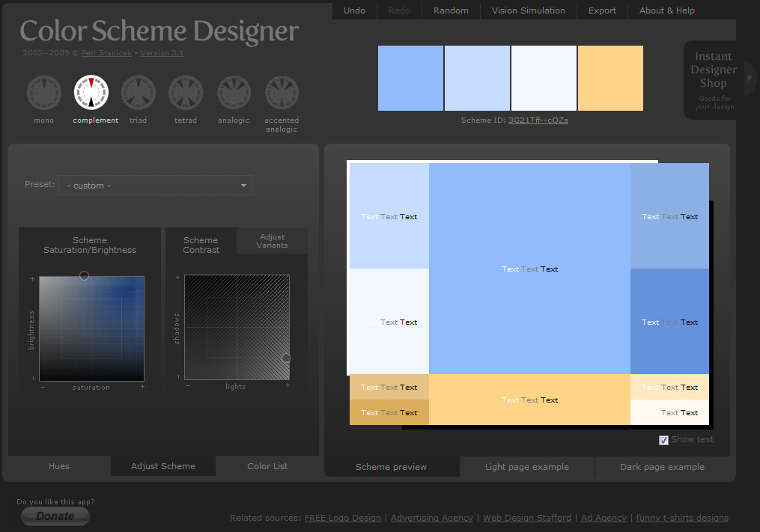
Task: Toggle the Show text checkbox
Action: tap(663, 440)
